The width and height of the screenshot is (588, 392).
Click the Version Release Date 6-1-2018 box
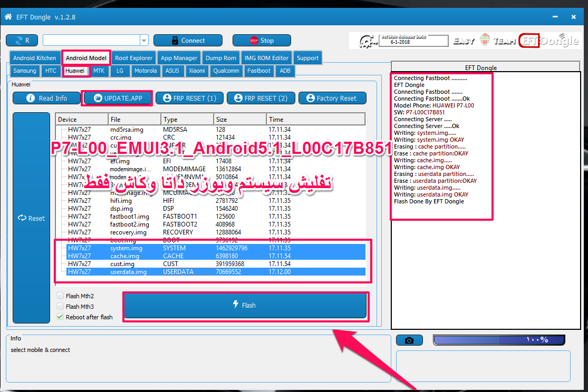tap(413, 40)
